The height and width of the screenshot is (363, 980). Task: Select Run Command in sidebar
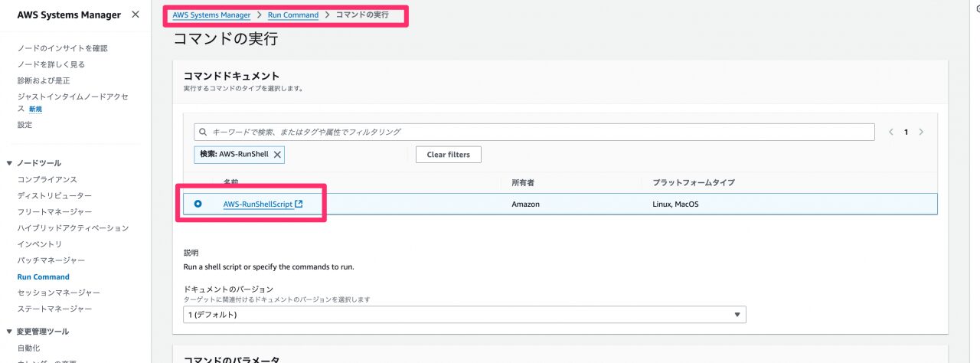click(x=44, y=277)
